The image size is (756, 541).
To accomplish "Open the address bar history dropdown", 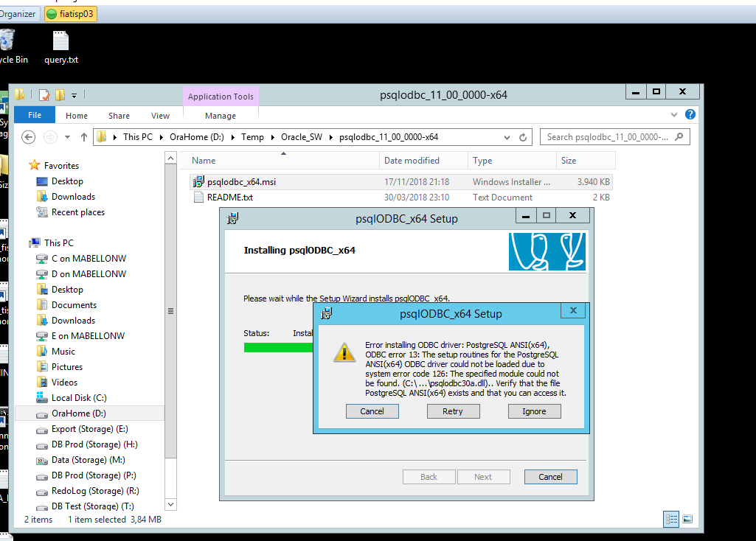I will (506, 137).
